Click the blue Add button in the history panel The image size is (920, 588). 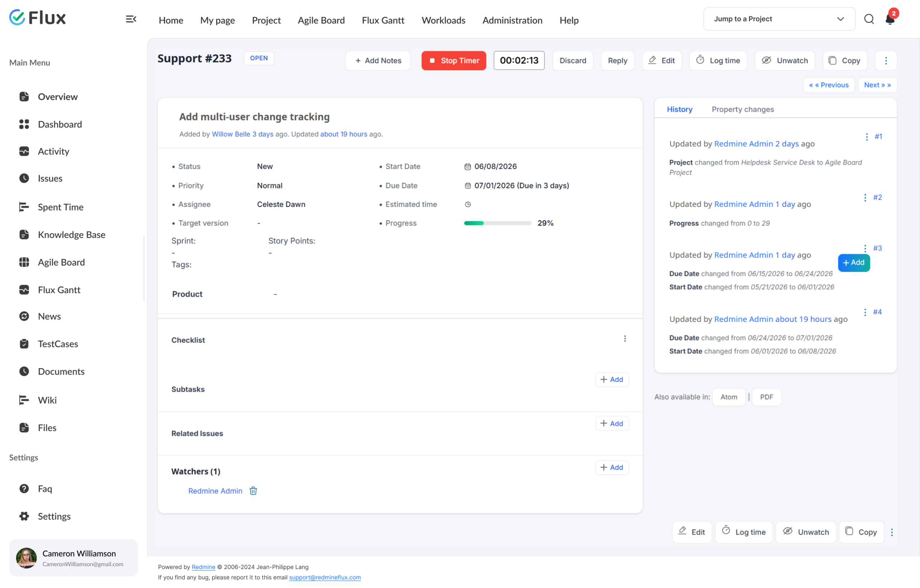854,263
